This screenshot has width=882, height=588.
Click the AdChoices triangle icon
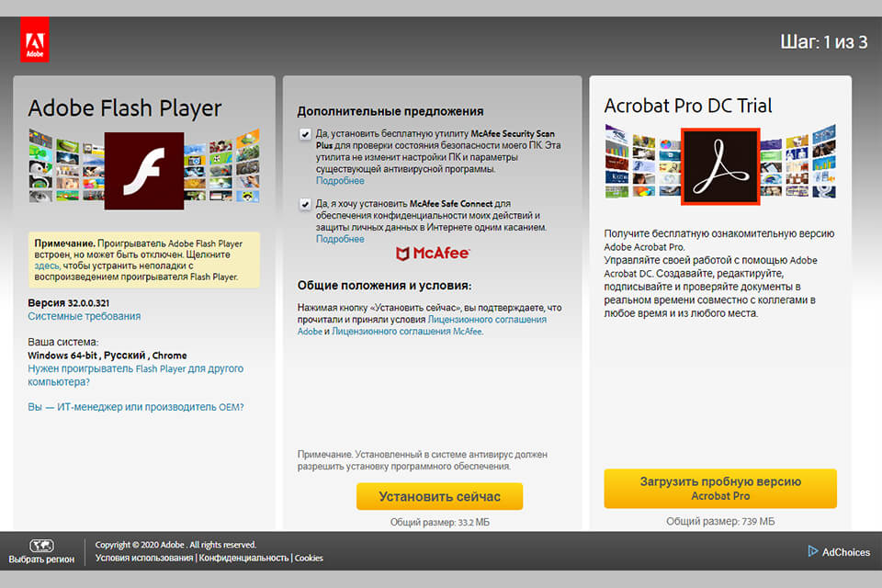(812, 552)
